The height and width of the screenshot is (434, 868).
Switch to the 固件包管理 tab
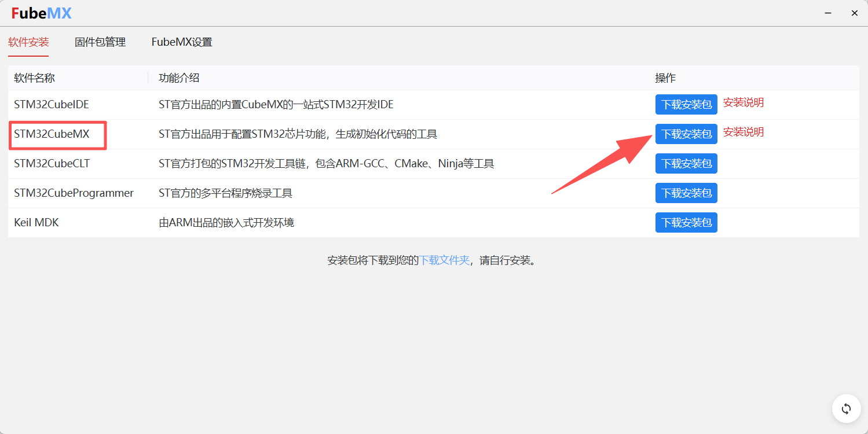(x=100, y=42)
